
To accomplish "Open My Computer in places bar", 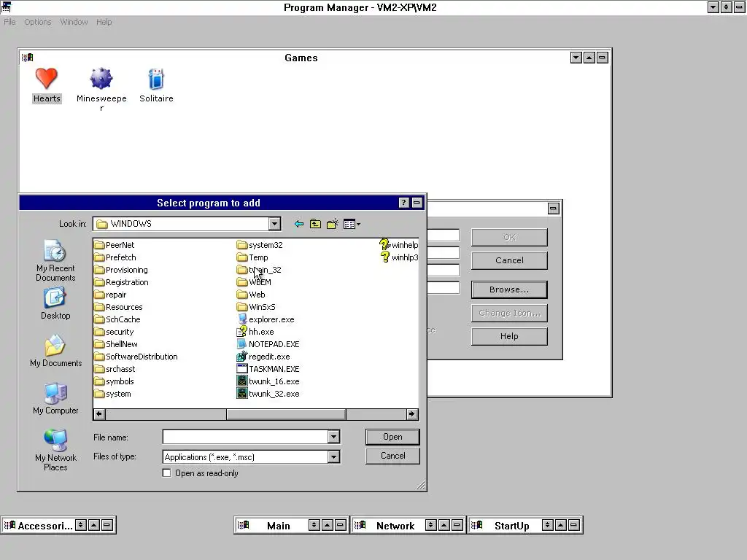I will pyautogui.click(x=55, y=399).
